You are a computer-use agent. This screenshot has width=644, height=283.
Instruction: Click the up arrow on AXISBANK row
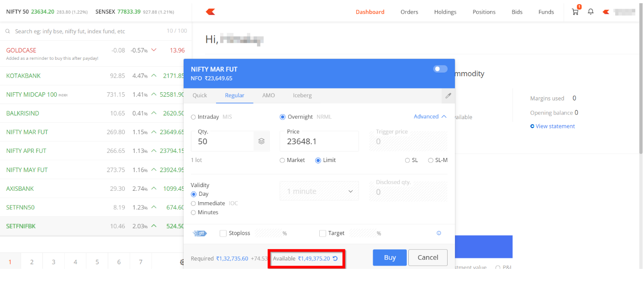(x=154, y=189)
